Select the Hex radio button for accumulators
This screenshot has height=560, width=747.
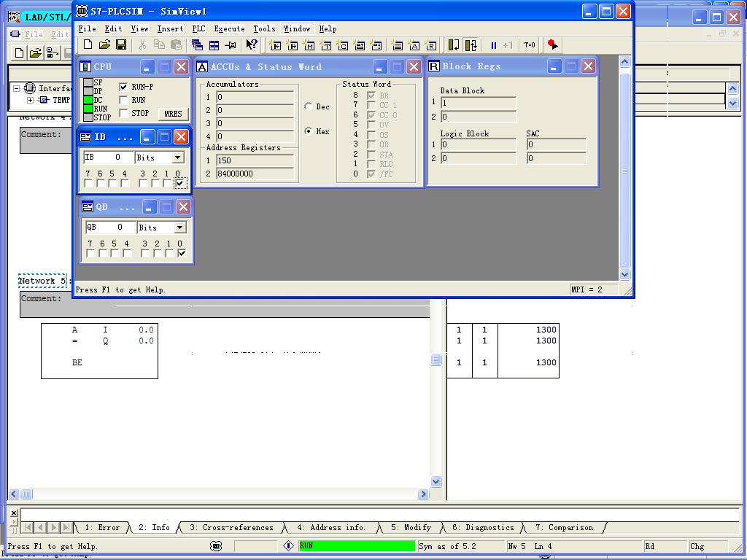pyautogui.click(x=309, y=131)
